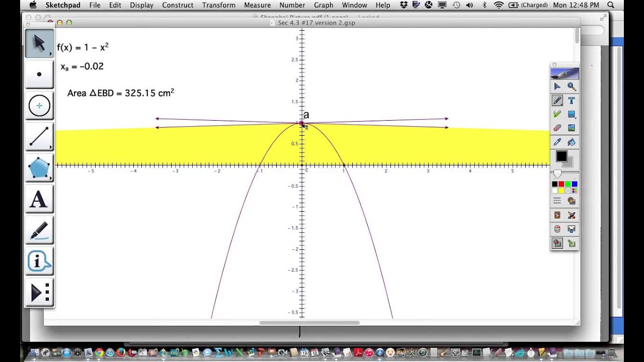Pick the pink eraser tool in palette
Image resolution: width=644 pixels, height=362 pixels.
557,128
